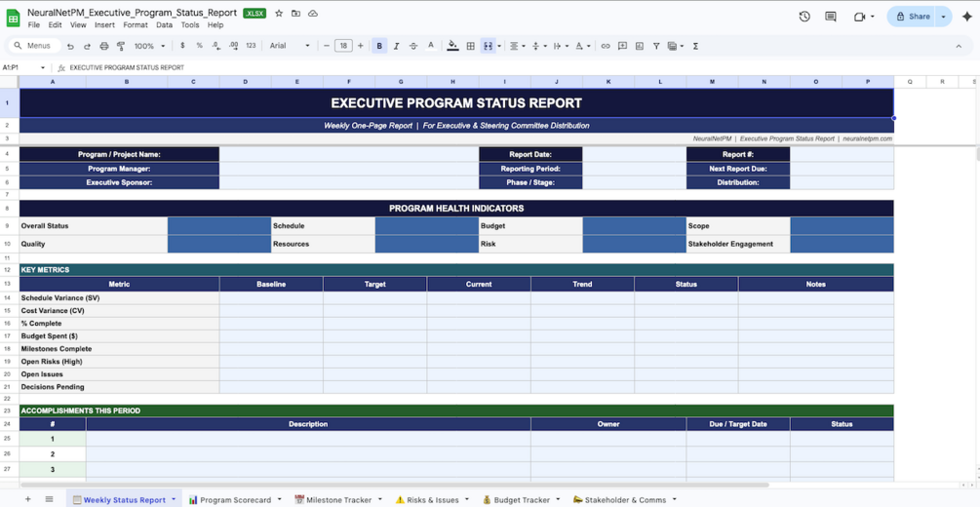This screenshot has height=507, width=980.
Task: Open the comments panel icon
Action: (x=831, y=17)
